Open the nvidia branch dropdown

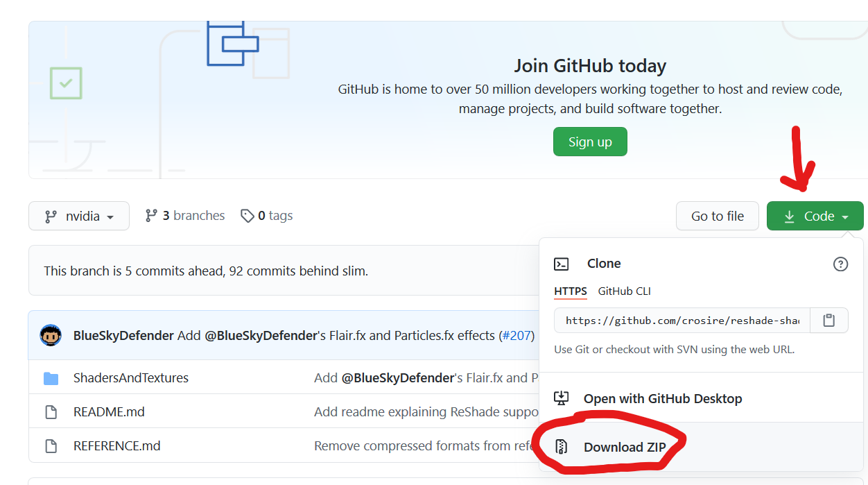[x=79, y=216]
